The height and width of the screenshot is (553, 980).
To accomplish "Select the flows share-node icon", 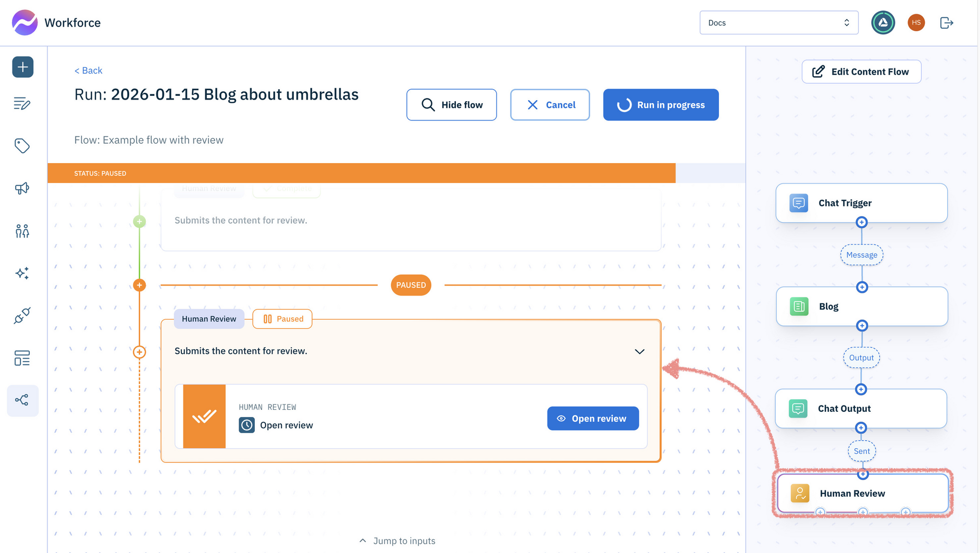I will tap(22, 400).
